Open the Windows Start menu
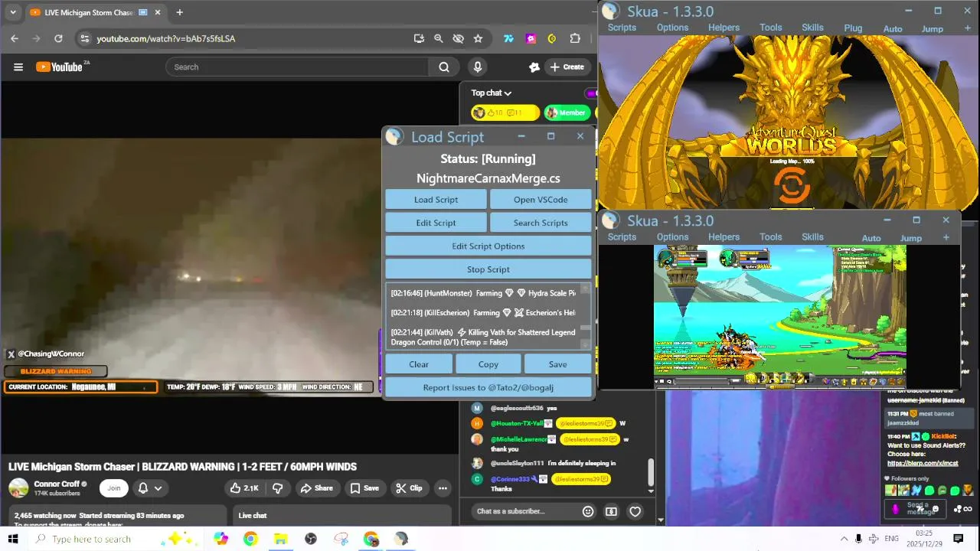Screen dimensions: 980x551 tap(13, 539)
